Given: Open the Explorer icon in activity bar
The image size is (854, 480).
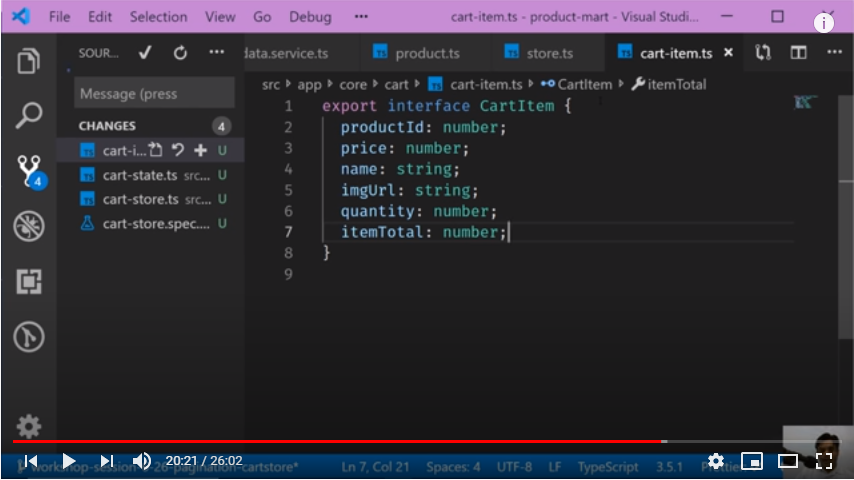Looking at the screenshot, I should [28, 62].
